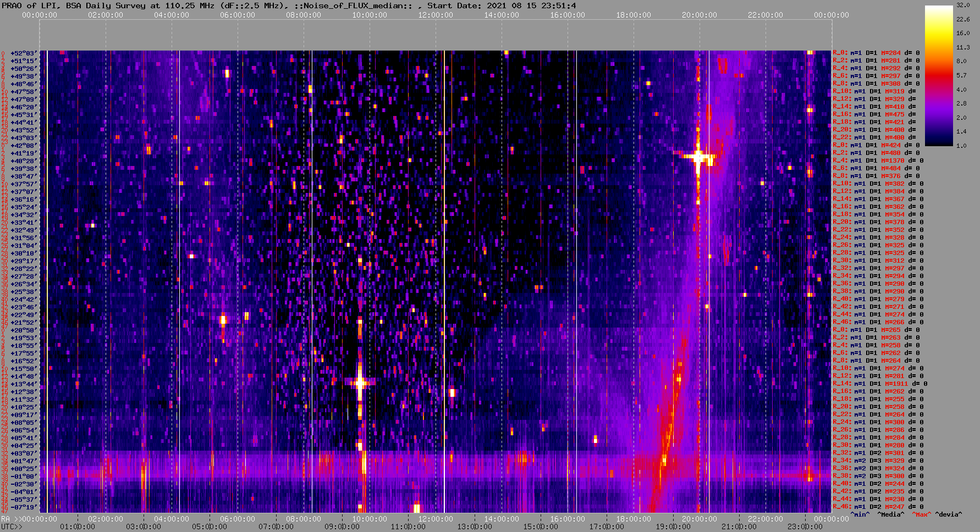Click the declination label +21°52'
Screen dimensions: 980x532
coord(24,323)
